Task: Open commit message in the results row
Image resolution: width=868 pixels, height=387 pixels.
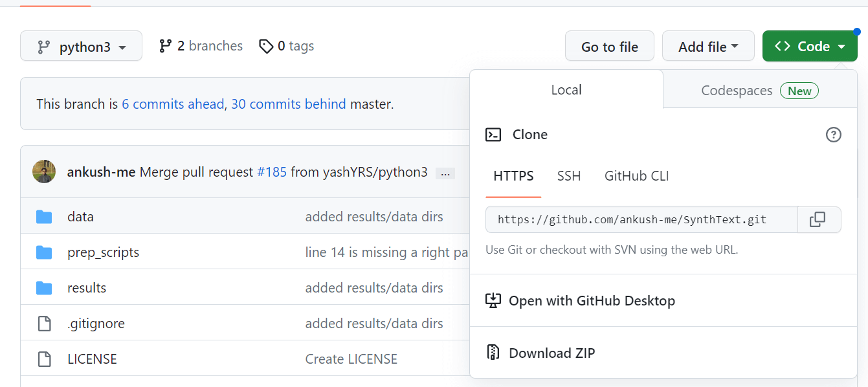Action: click(x=374, y=288)
